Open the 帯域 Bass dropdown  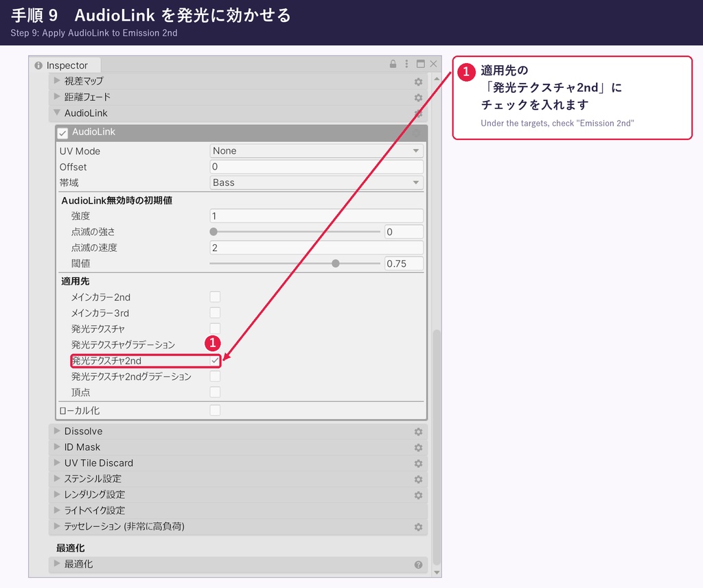click(x=316, y=183)
